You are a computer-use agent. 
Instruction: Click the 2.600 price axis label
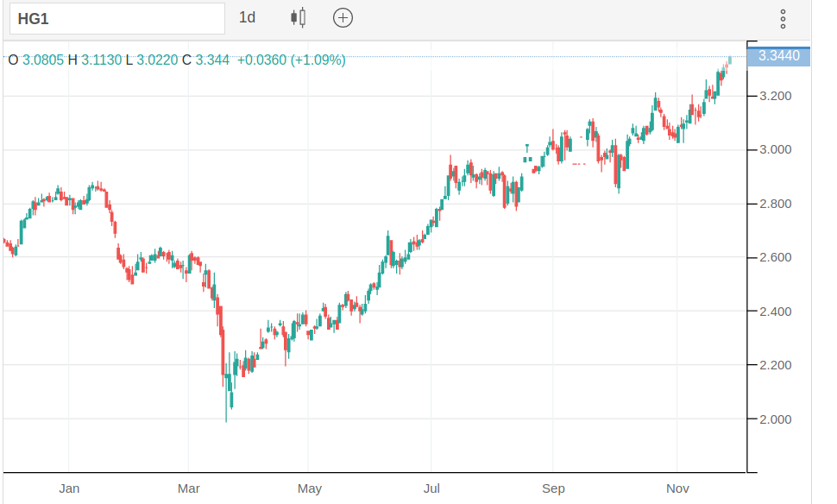point(775,257)
